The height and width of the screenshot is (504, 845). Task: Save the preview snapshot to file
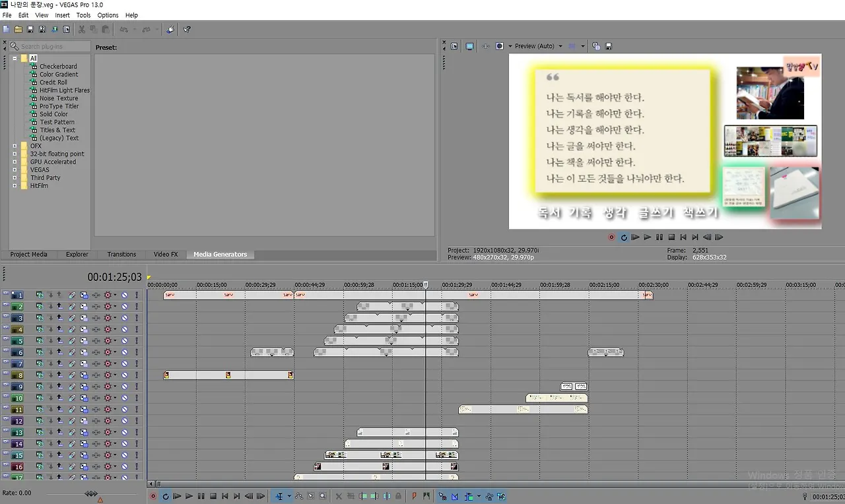click(x=608, y=46)
